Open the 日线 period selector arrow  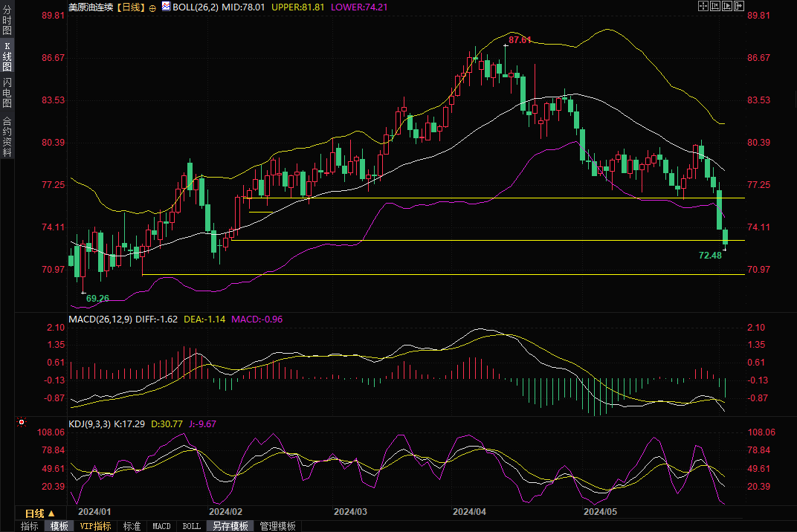[51, 513]
